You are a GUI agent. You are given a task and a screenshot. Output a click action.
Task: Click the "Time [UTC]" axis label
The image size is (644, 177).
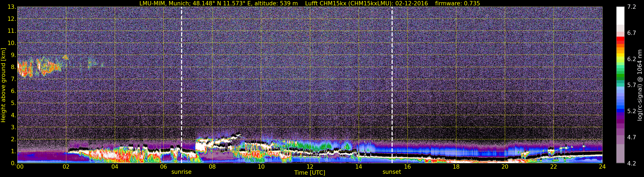310,173
